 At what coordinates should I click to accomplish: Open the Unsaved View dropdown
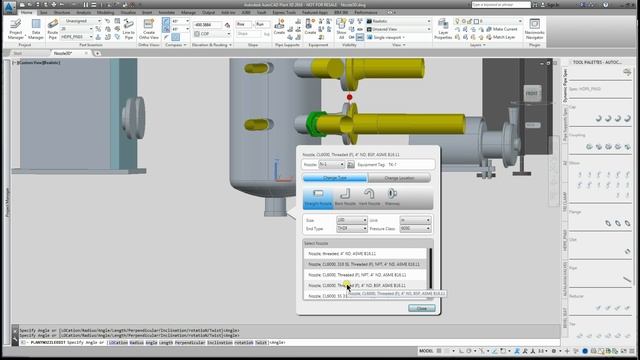point(398,29)
